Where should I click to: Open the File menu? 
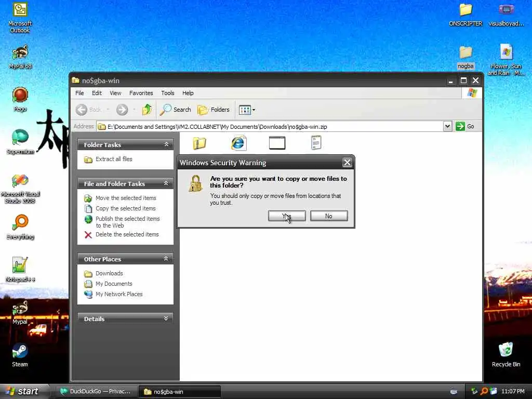79,93
